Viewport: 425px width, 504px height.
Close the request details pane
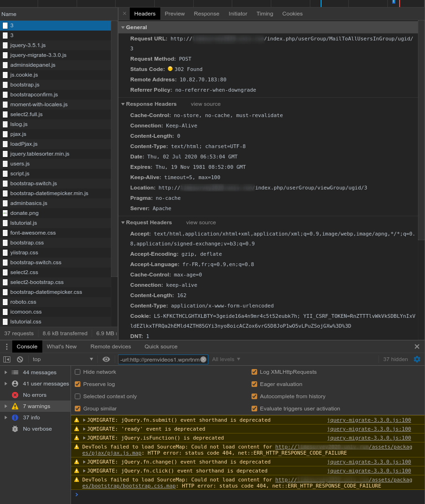[125, 14]
